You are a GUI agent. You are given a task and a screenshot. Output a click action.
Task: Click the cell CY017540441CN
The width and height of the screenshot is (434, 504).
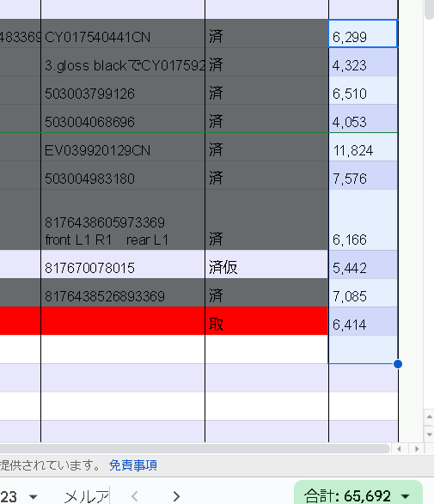[123, 33]
